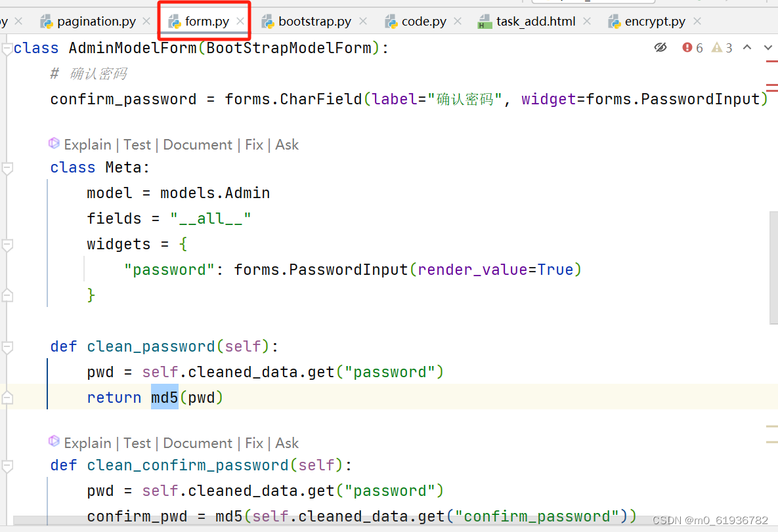Collapse the widgets dictionary fold marker
This screenshot has height=532, width=778.
pyautogui.click(x=7, y=243)
